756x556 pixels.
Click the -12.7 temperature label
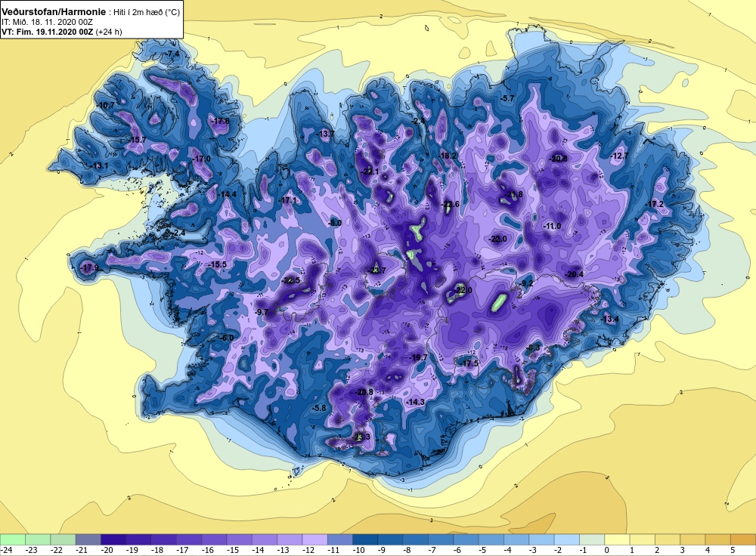(619, 156)
